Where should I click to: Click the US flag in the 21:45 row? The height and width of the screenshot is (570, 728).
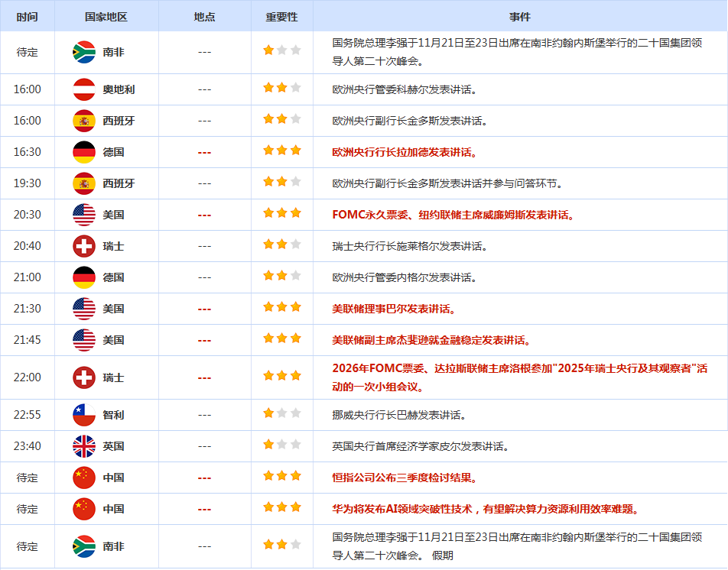coord(84,340)
